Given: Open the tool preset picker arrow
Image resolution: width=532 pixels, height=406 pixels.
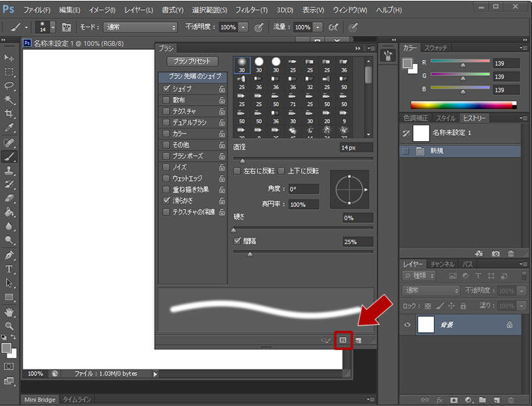Looking at the screenshot, I should point(26,27).
